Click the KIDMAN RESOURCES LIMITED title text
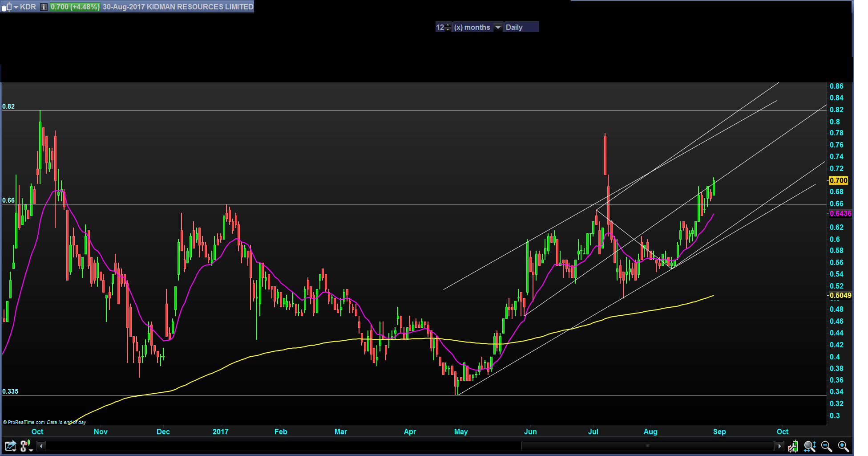The image size is (868, 456). (x=200, y=7)
